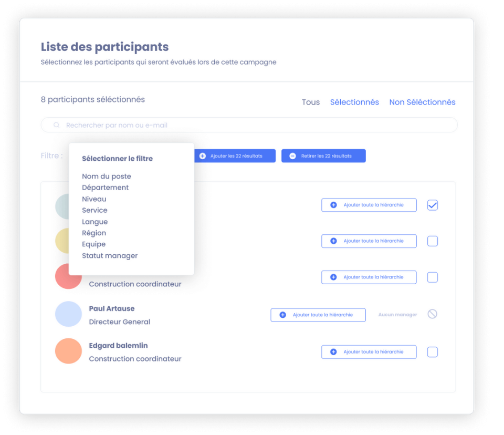The width and height of the screenshot is (504, 435).
Task: Click the search magnifying glass icon
Action: [56, 125]
